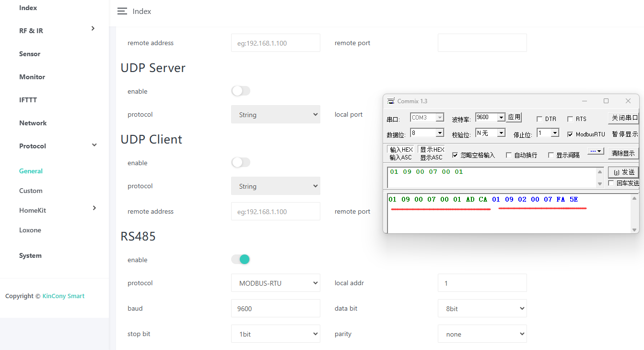Select Loxone in the sidebar

[30, 230]
